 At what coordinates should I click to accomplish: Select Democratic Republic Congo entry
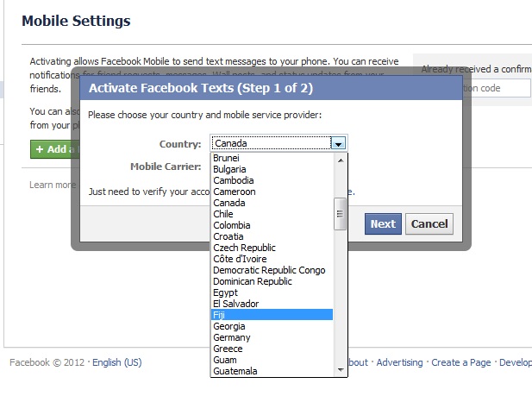coord(269,270)
